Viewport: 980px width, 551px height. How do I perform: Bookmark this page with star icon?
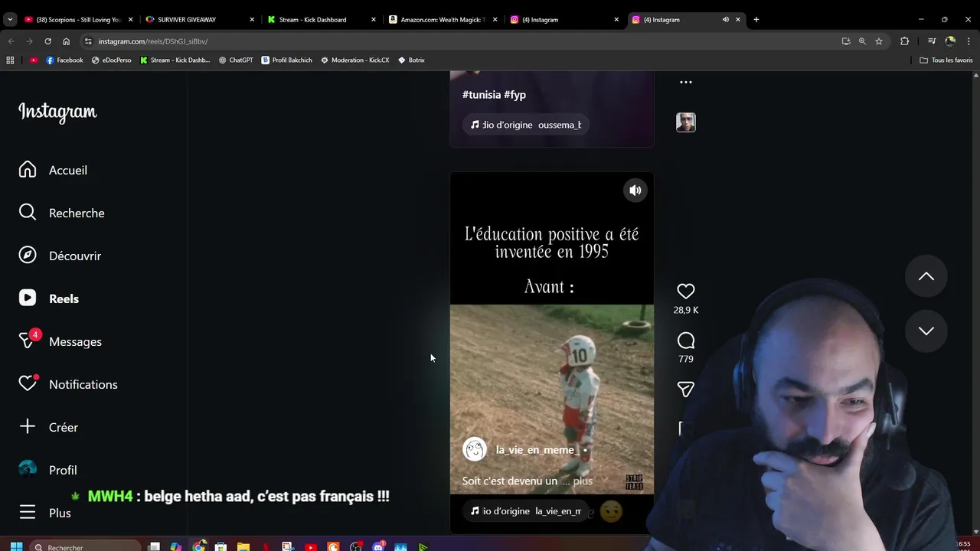coord(879,41)
